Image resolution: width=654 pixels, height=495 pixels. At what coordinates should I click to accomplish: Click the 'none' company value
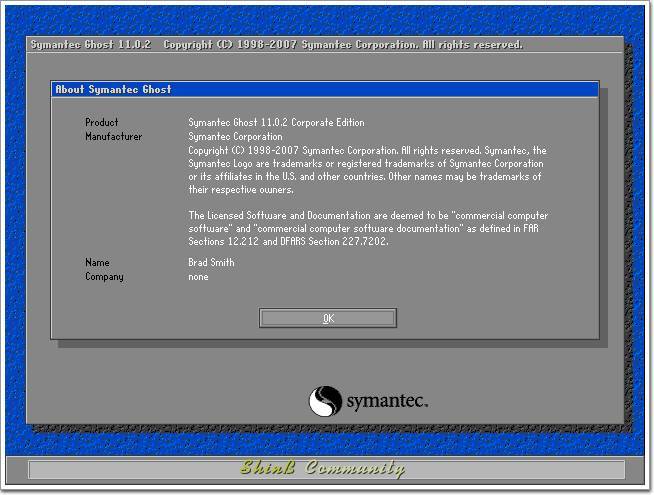(x=198, y=277)
